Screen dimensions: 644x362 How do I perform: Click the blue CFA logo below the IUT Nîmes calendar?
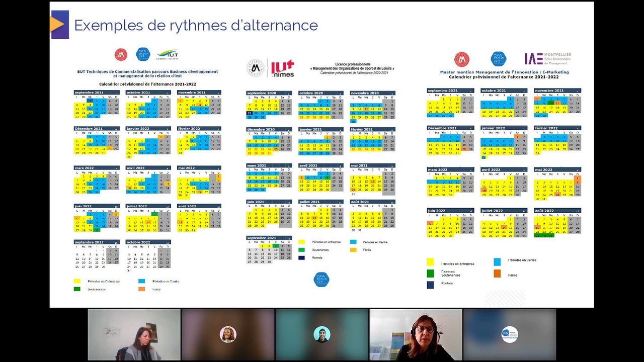click(x=321, y=280)
